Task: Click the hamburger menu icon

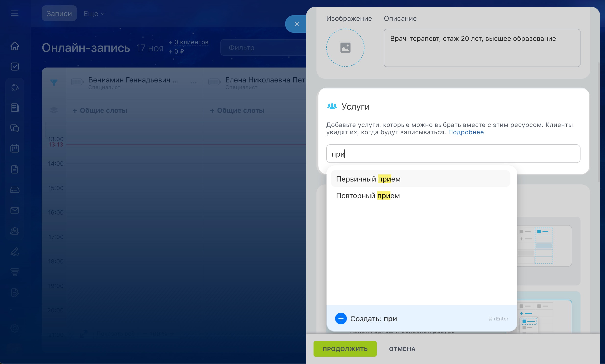Action: (15, 13)
